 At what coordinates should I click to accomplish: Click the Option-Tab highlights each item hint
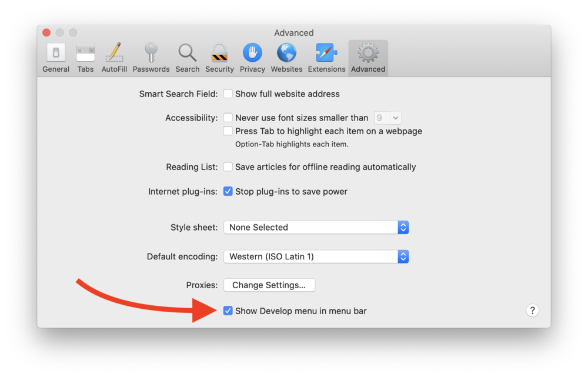pos(292,144)
